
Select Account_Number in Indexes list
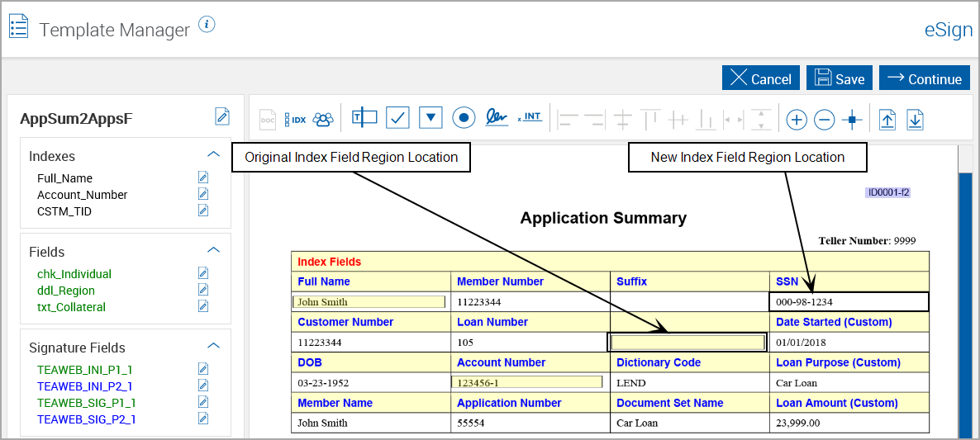pos(83,195)
